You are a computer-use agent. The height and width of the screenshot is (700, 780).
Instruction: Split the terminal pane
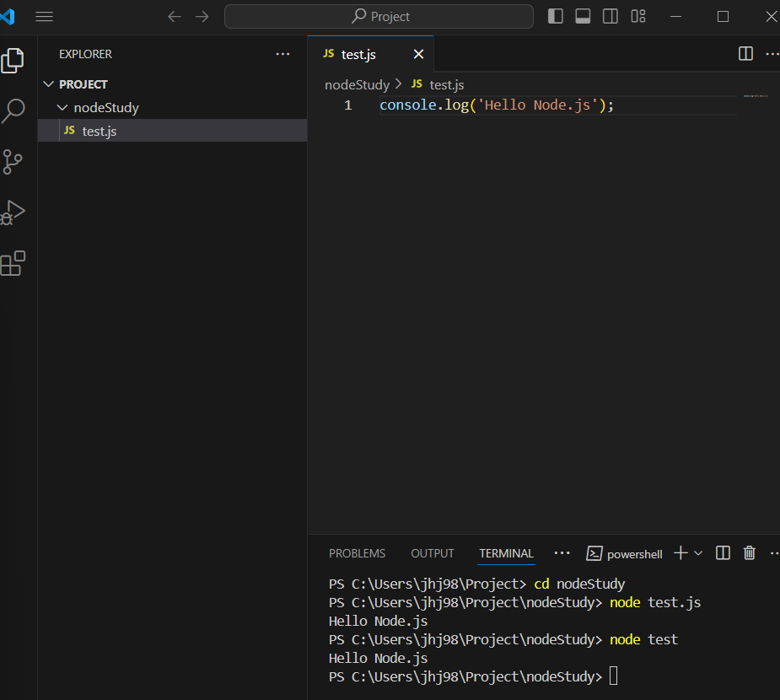[723, 552]
